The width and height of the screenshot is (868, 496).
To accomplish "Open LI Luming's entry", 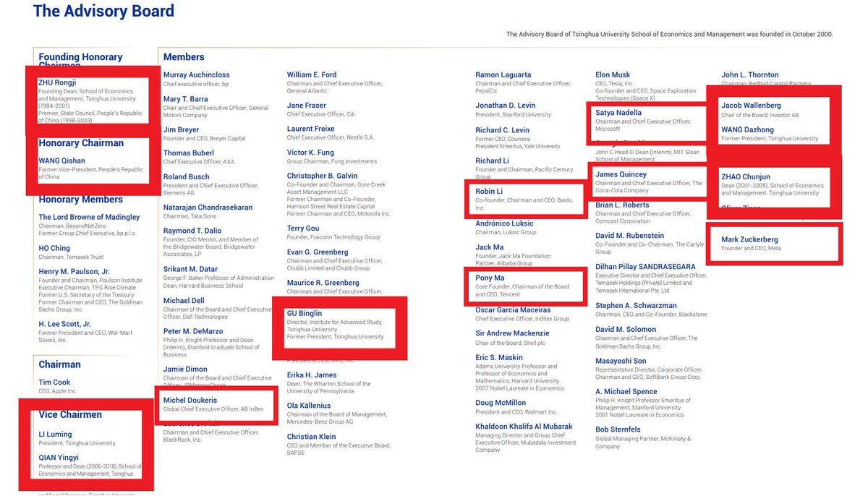I will click(x=55, y=435).
